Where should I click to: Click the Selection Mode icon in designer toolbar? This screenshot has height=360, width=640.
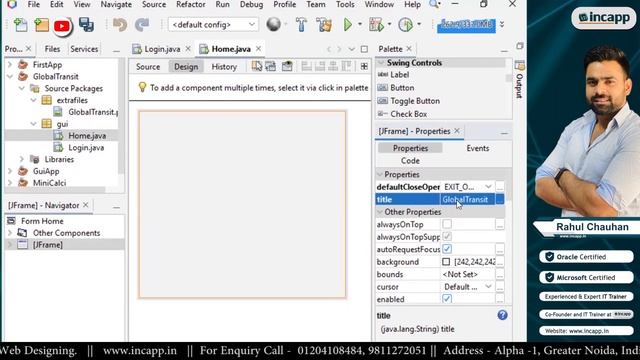tap(257, 66)
